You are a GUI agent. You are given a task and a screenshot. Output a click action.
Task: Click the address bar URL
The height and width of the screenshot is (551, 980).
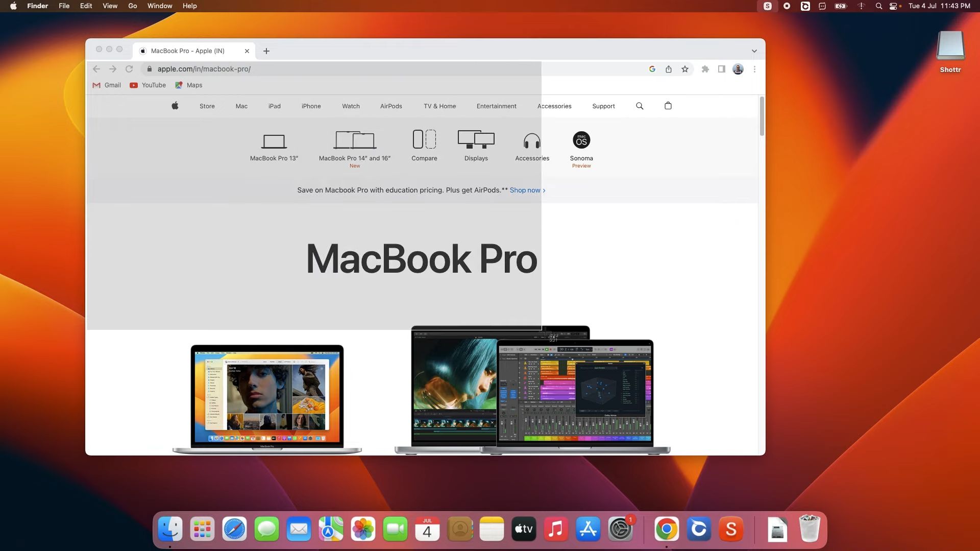coord(204,69)
